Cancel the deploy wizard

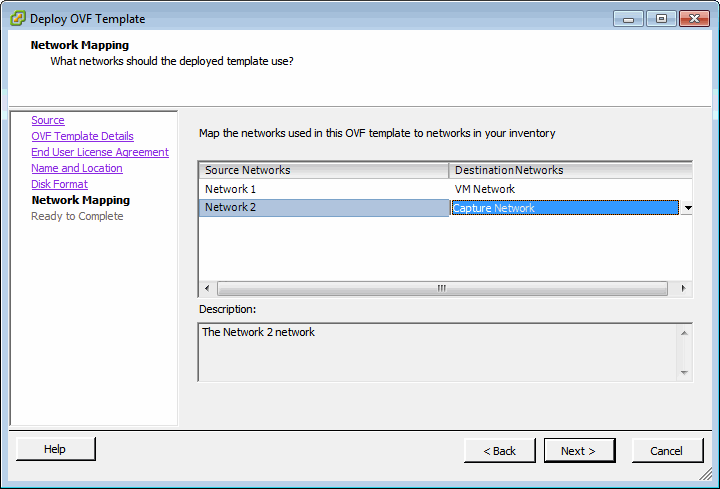pyautogui.click(x=667, y=451)
